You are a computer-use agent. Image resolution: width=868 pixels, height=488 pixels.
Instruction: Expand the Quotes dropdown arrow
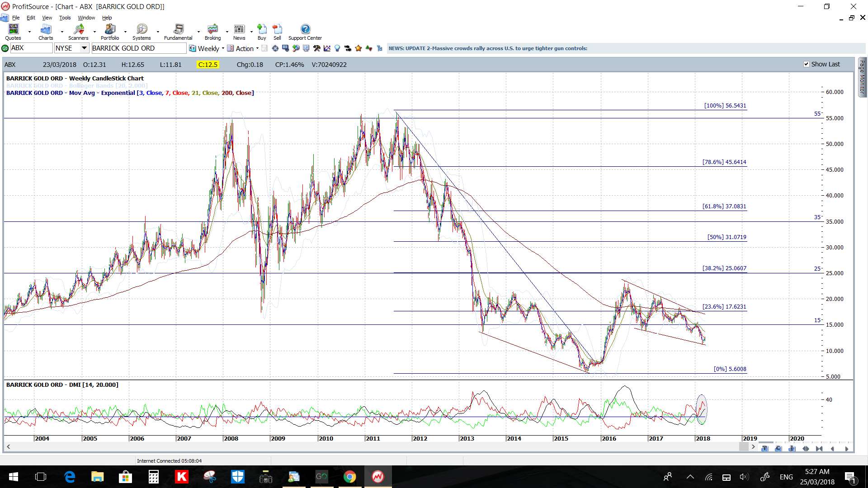click(29, 32)
